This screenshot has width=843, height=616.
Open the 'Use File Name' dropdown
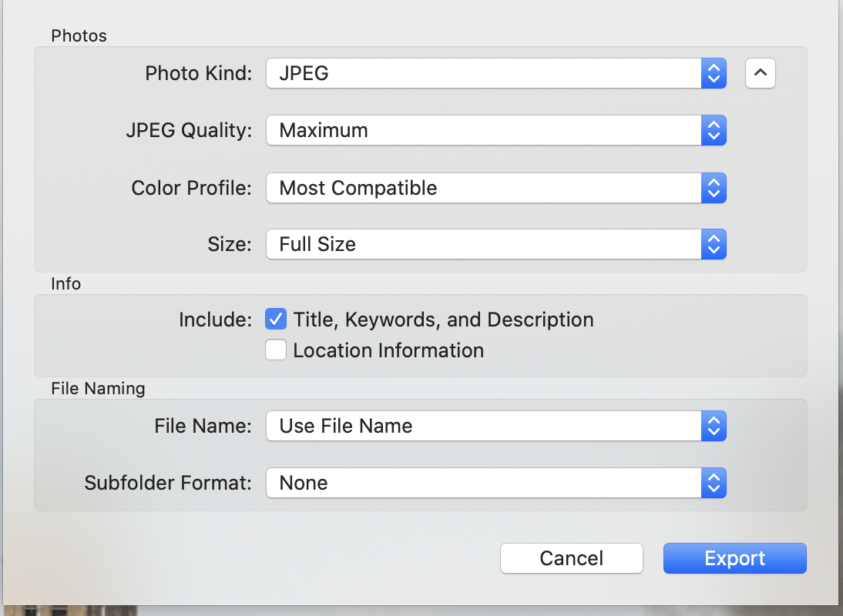(x=484, y=426)
